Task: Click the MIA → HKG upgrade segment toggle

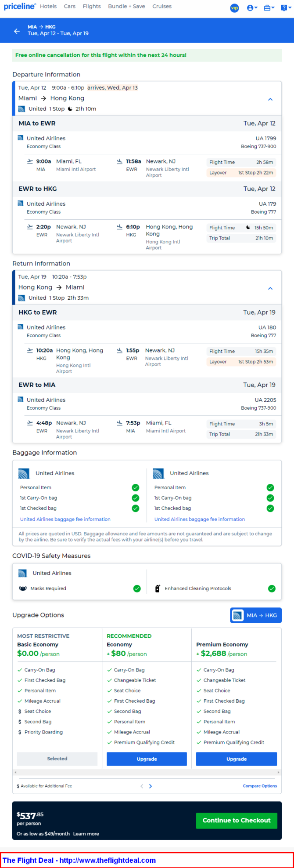Action: (x=256, y=615)
